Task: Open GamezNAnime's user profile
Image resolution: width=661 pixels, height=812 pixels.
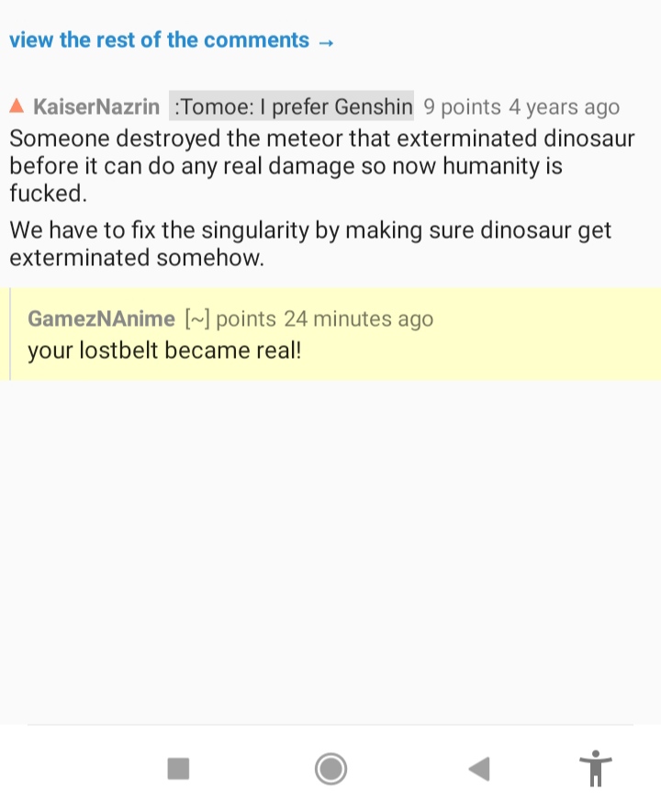Action: point(101,318)
